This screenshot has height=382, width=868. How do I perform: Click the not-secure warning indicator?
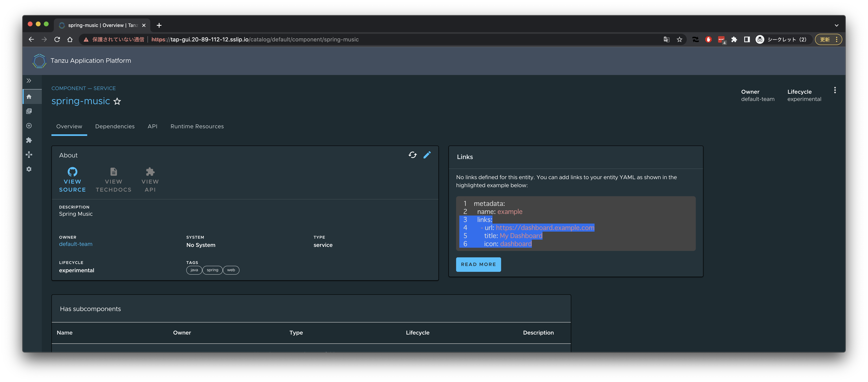click(114, 39)
